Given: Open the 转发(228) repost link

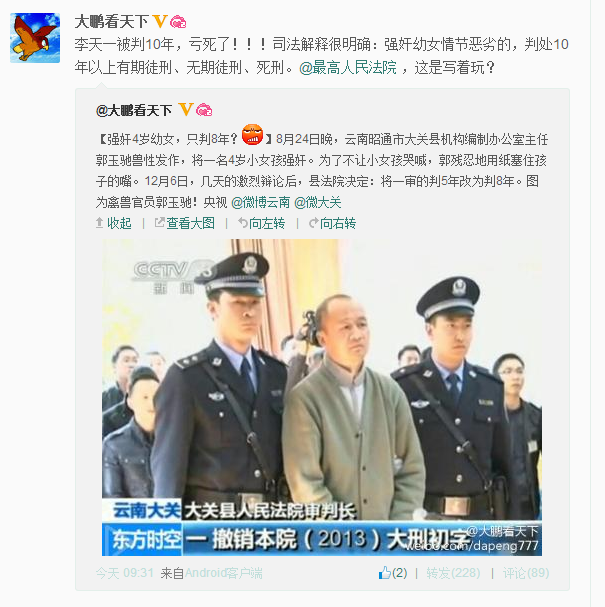Looking at the screenshot, I should (x=453, y=573).
